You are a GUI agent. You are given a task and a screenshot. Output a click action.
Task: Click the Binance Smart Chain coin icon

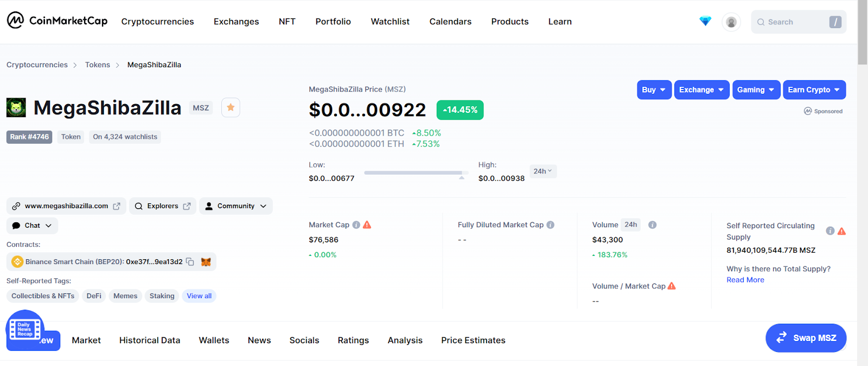pyautogui.click(x=17, y=261)
